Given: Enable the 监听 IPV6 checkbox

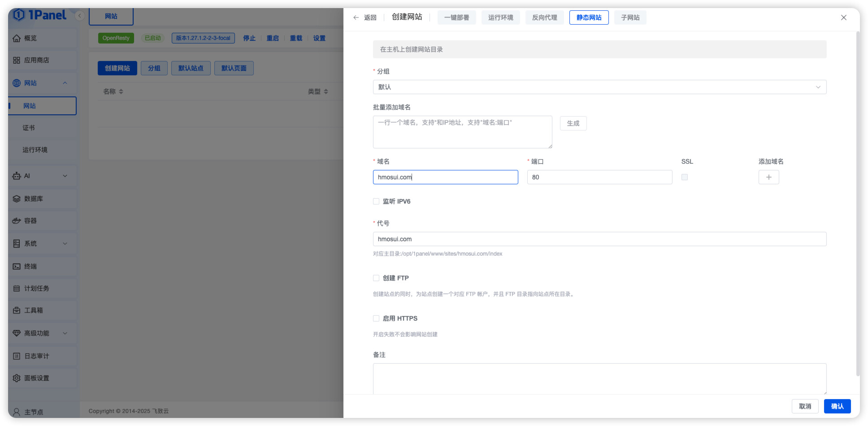Looking at the screenshot, I should click(x=376, y=201).
